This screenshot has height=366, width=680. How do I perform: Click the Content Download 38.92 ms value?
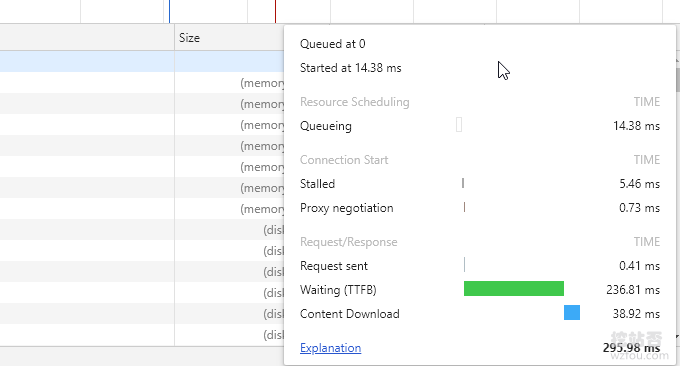(636, 314)
